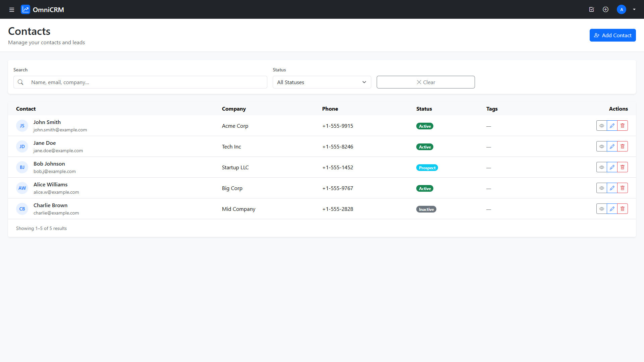
Task: Delete Bob Johnson with trash icon
Action: click(x=623, y=167)
